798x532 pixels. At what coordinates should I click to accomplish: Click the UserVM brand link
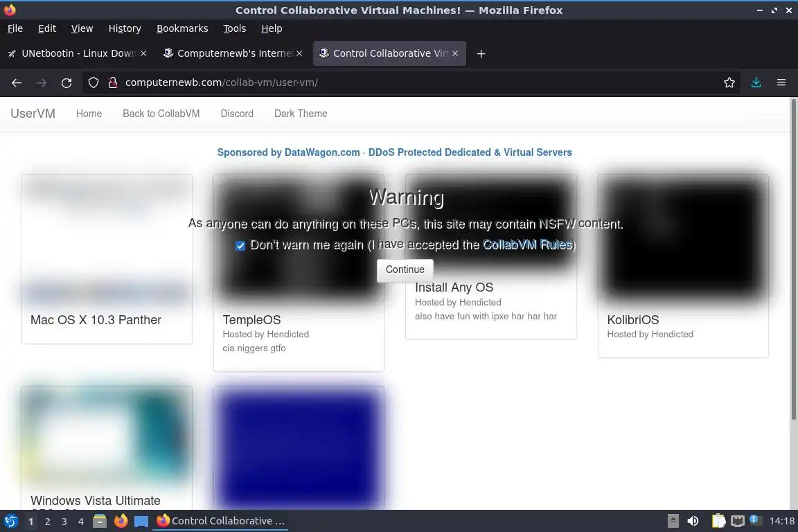(33, 114)
